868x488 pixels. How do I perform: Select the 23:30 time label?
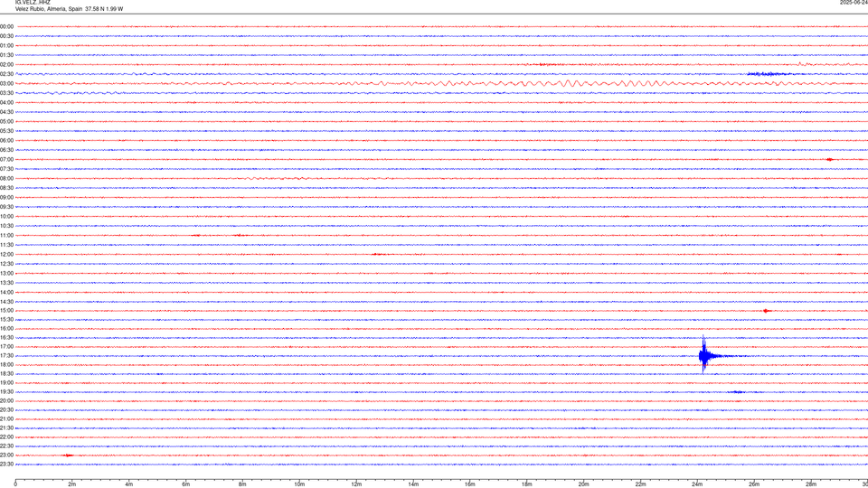pyautogui.click(x=6, y=465)
